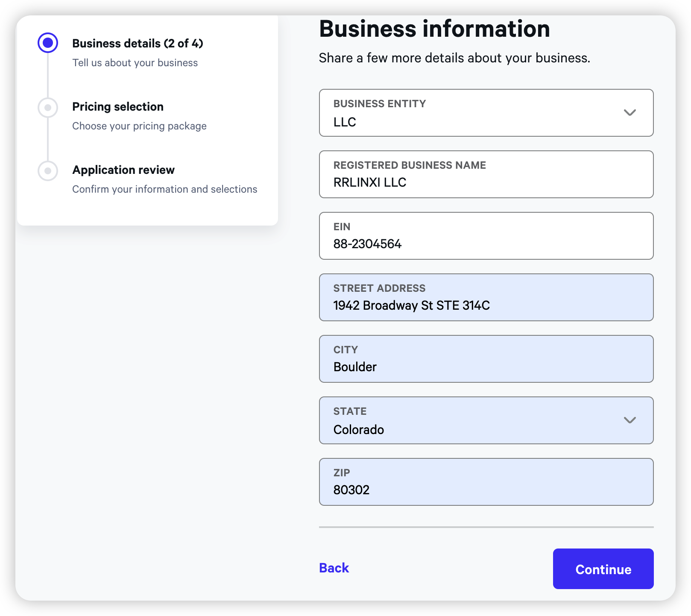Click into the EIN input field
691x616 pixels.
click(486, 236)
